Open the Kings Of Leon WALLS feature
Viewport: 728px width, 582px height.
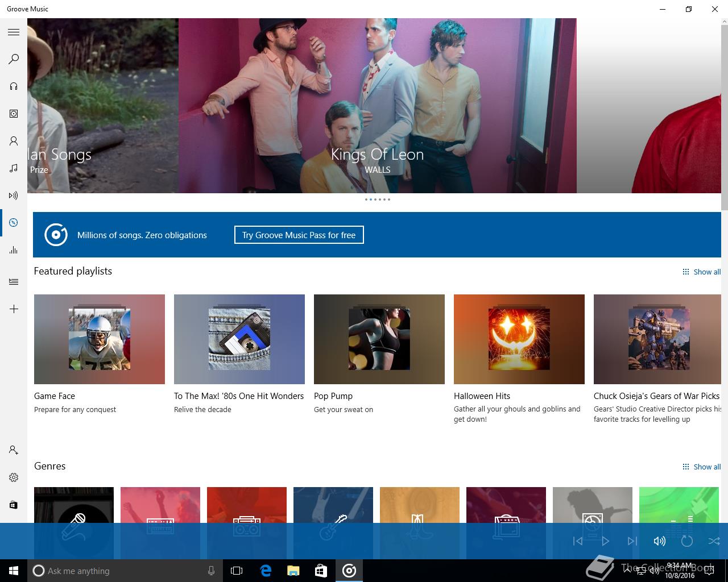(377, 106)
